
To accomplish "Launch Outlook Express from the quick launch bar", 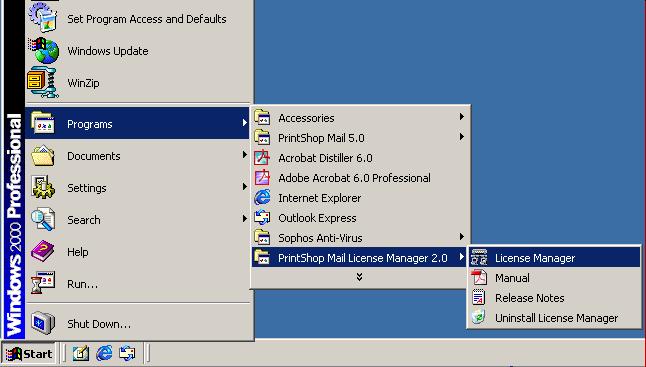I will coord(127,353).
